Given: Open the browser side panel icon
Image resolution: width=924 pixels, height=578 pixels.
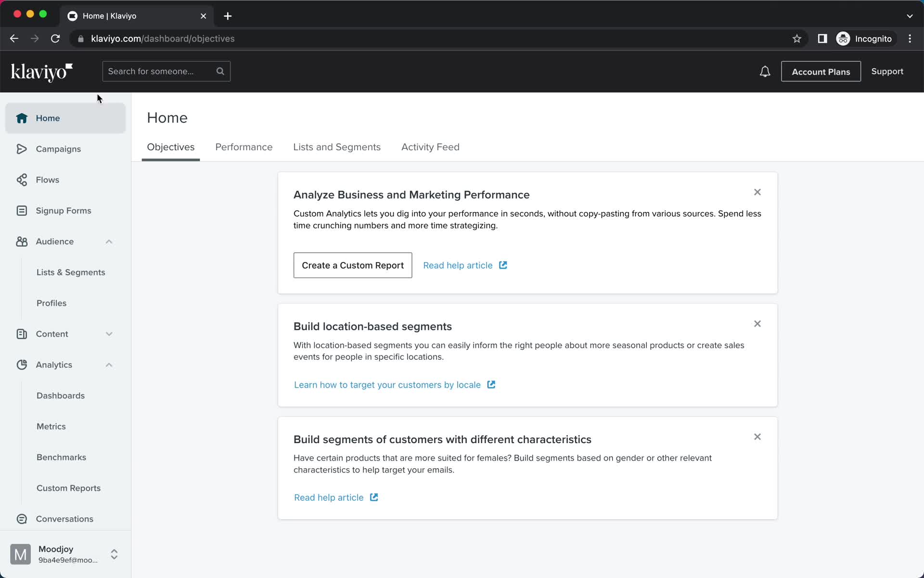Looking at the screenshot, I should coord(822,39).
